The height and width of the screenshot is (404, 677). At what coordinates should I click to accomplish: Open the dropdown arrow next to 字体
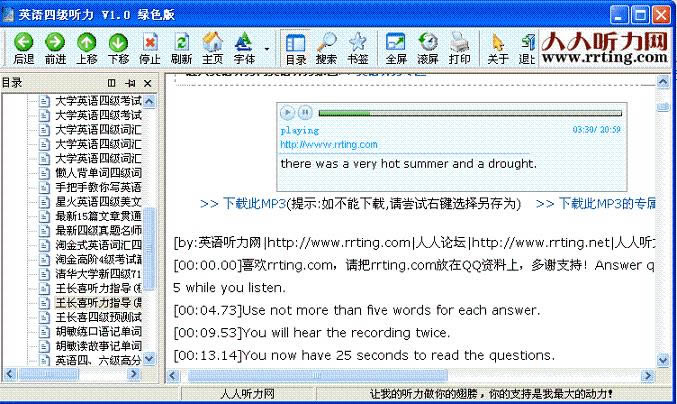[267, 48]
